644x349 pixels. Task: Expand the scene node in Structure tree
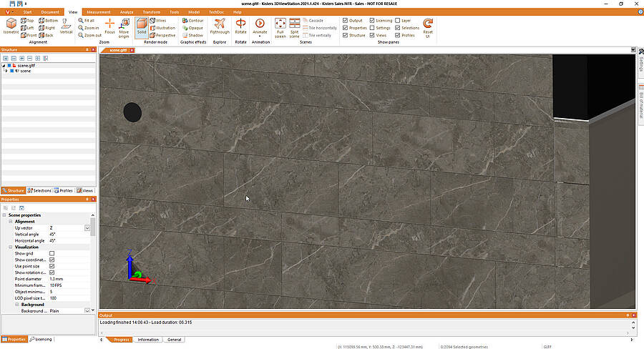(x=6, y=71)
